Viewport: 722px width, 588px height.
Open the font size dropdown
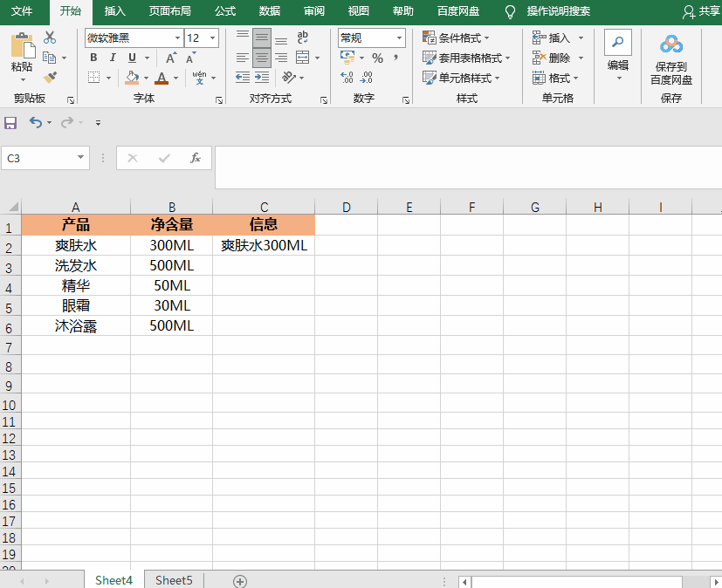click(212, 38)
